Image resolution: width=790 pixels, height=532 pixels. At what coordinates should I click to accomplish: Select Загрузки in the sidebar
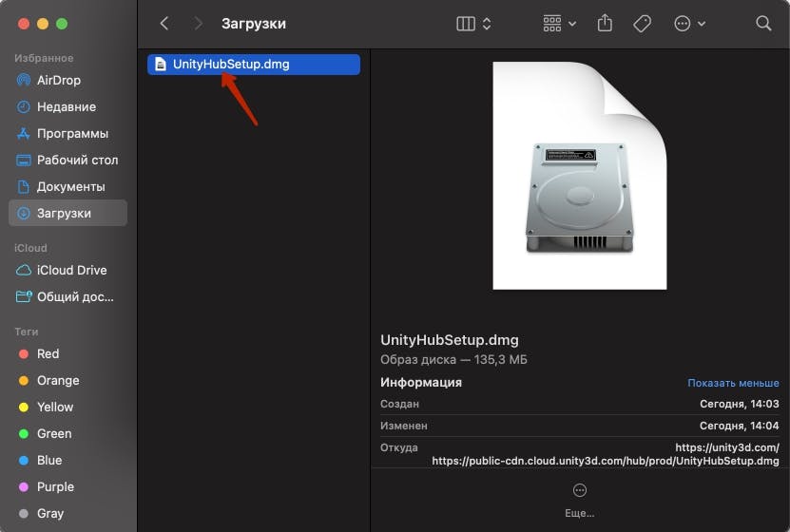tap(68, 213)
